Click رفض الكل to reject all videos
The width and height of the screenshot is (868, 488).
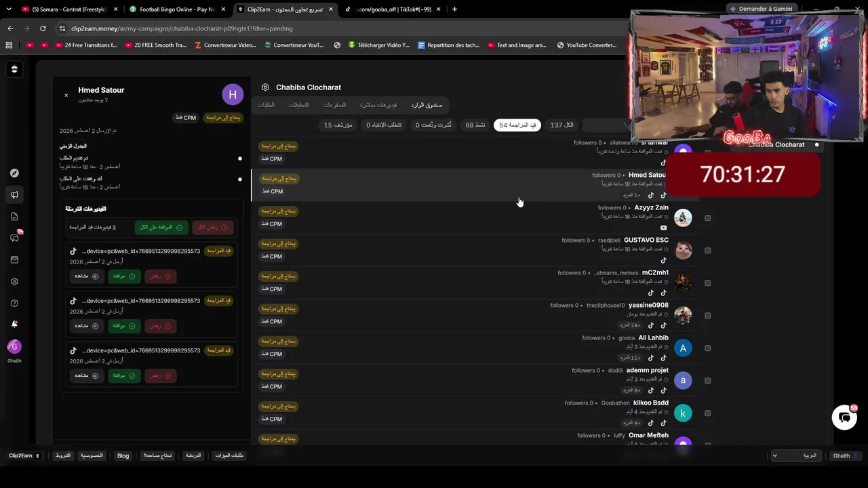point(212,228)
